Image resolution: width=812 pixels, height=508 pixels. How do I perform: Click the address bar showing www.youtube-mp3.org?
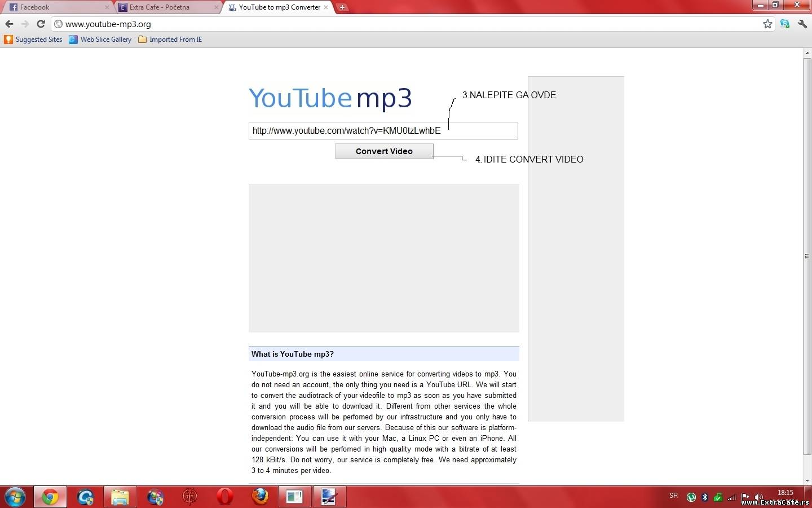click(x=395, y=24)
